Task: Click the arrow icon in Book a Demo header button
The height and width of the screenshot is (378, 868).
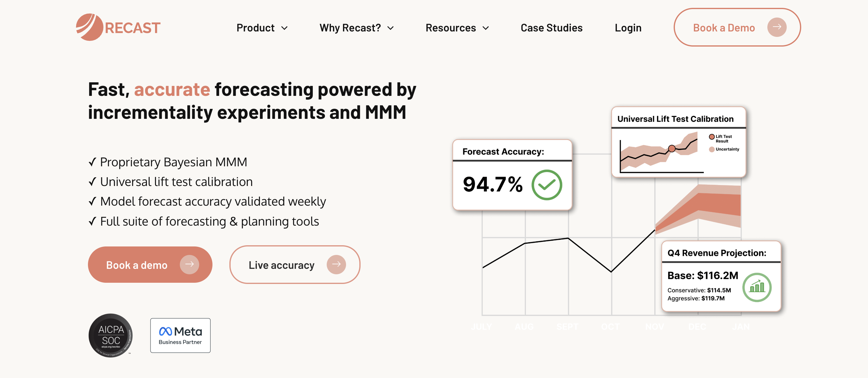Action: click(x=777, y=27)
